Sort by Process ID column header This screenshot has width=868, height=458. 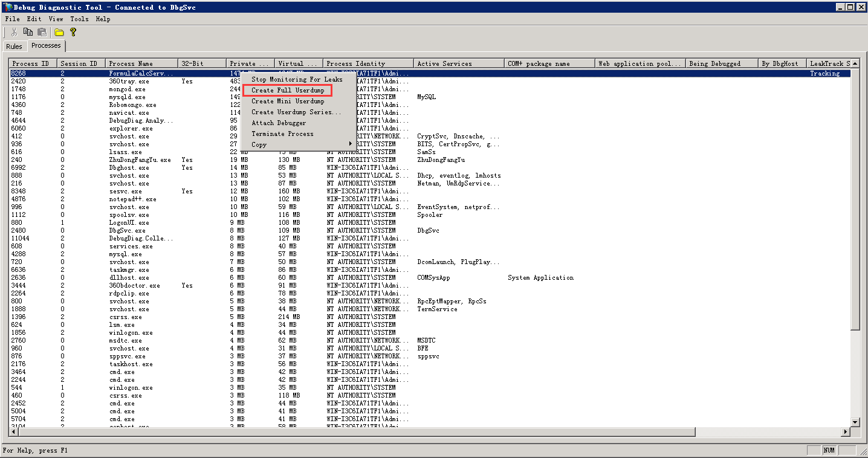33,63
